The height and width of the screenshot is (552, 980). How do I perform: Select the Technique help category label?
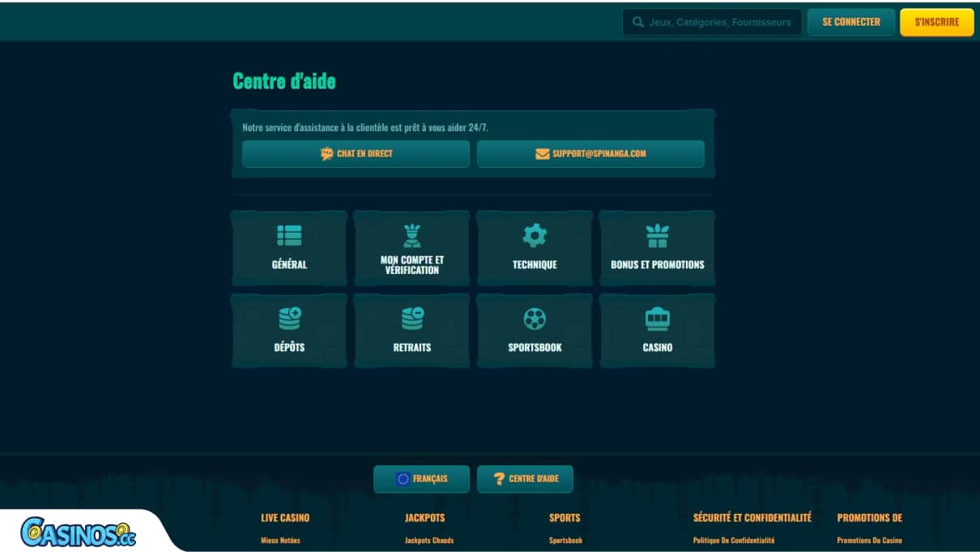tap(535, 265)
